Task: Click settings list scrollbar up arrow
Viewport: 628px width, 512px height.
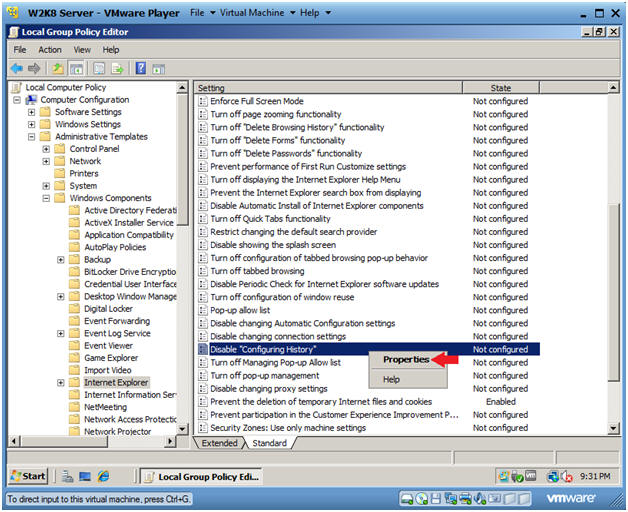Action: pos(613,87)
